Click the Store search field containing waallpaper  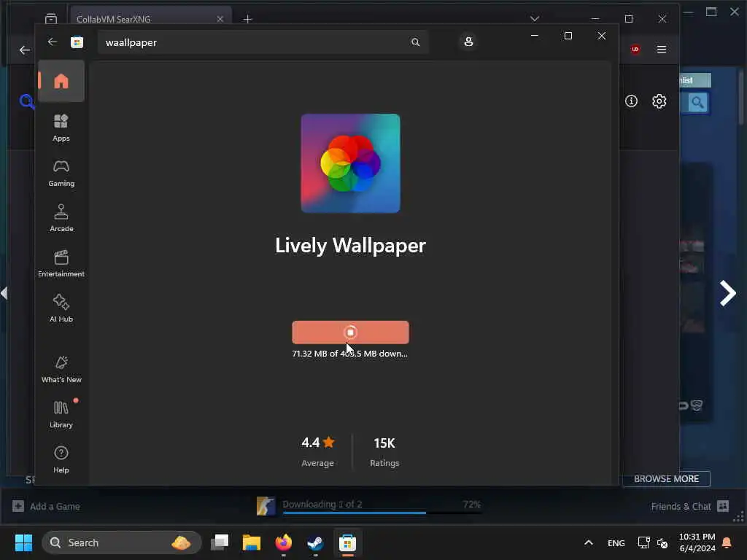tap(263, 42)
